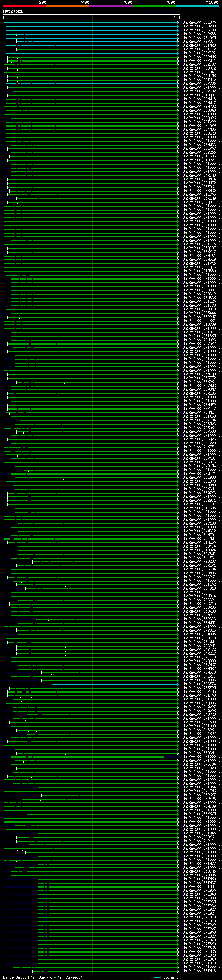Click the cyan ~100% identity legend band
Screen dimensions: 222x980
pos(197,6)
